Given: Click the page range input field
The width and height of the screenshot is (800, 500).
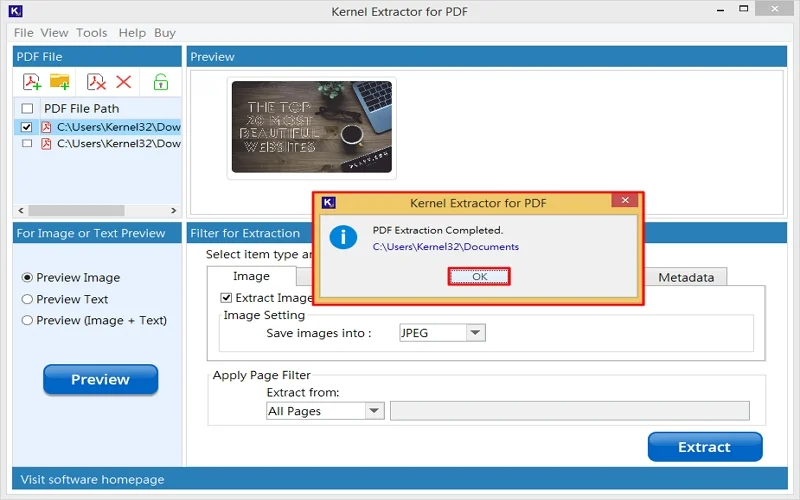Looking at the screenshot, I should pos(569,411).
